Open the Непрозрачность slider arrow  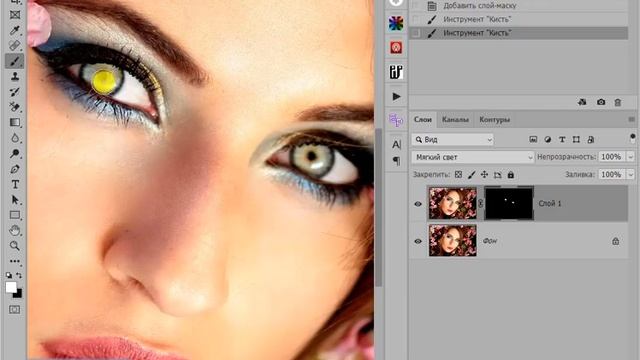coord(631,157)
